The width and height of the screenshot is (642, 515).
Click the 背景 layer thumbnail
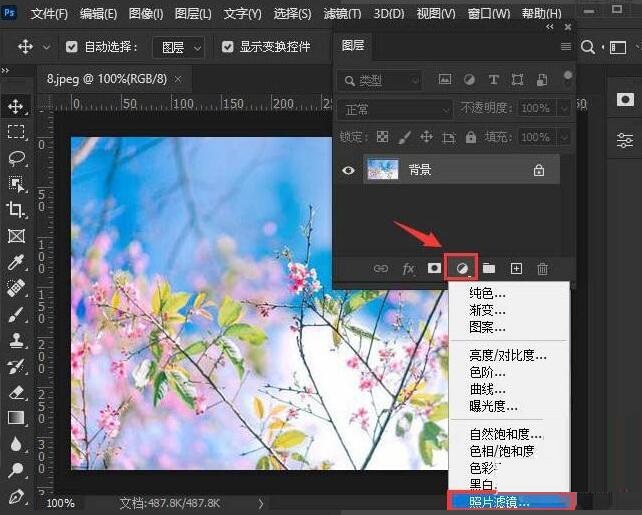click(383, 169)
